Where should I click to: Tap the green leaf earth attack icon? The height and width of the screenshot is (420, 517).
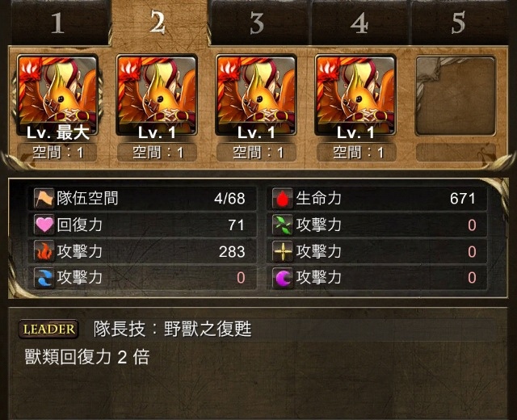click(x=283, y=225)
